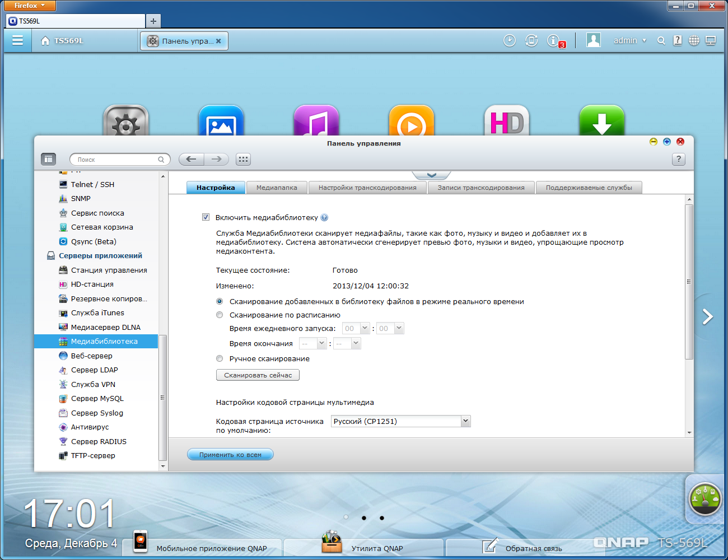The image size is (728, 560).
Task: Select real-time scanning radio option
Action: click(220, 301)
